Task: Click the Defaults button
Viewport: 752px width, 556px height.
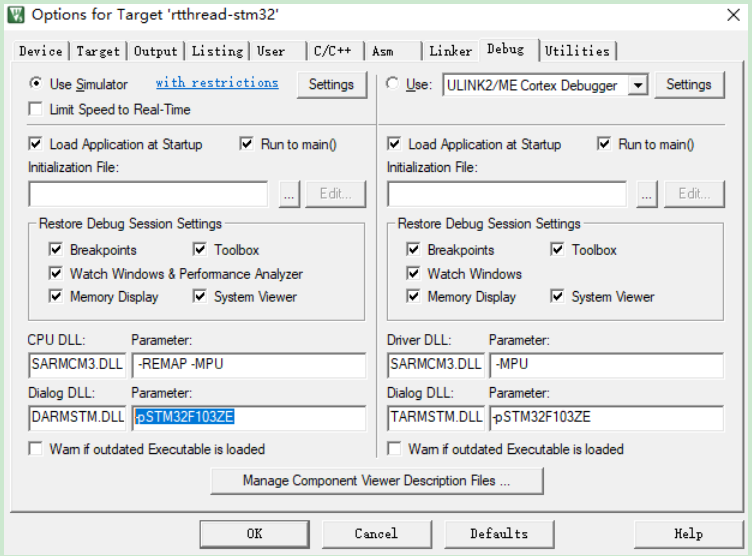Action: (x=499, y=534)
